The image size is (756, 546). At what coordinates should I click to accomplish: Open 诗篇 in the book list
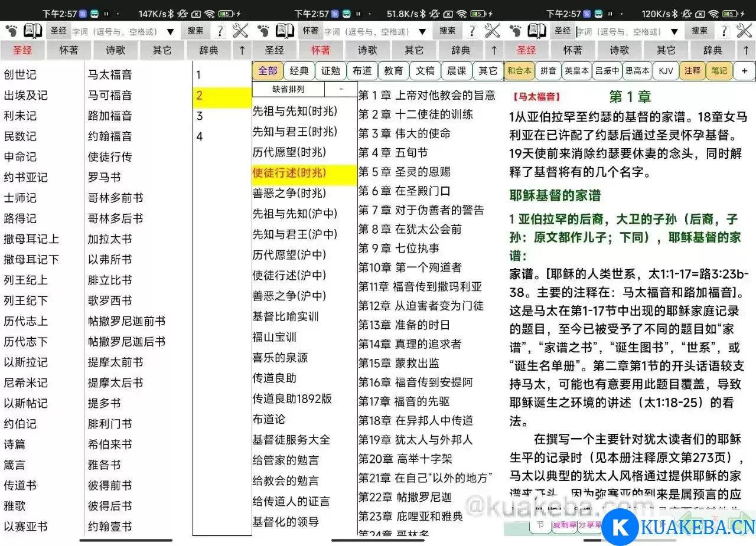click(15, 444)
